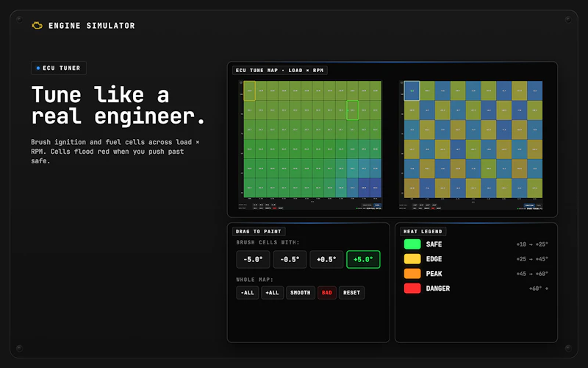Screen dimensions: 588x368
Task: Apply SMOOTH to the whole map
Action: (301, 292)
